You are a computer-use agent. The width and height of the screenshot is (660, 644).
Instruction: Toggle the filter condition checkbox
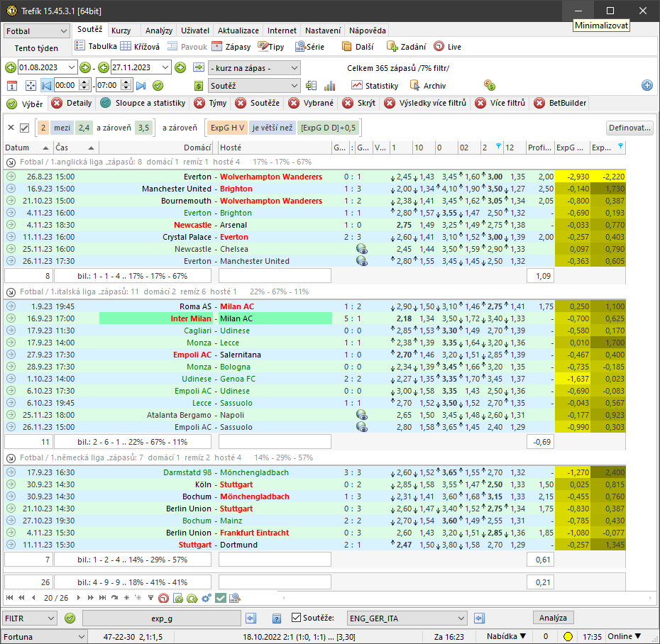pos(24,128)
